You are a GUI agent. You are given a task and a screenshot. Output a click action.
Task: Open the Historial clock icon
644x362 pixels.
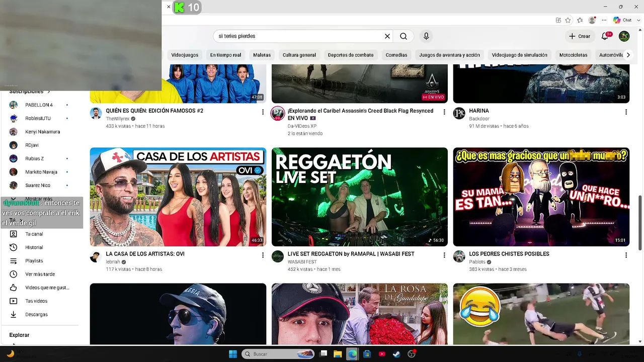[x=14, y=247]
